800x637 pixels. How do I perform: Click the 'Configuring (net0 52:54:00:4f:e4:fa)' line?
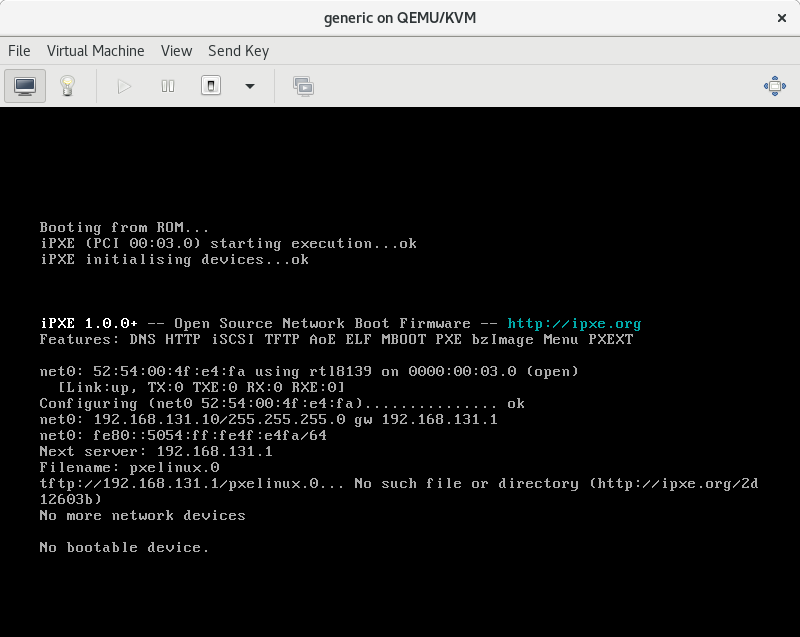pos(282,403)
